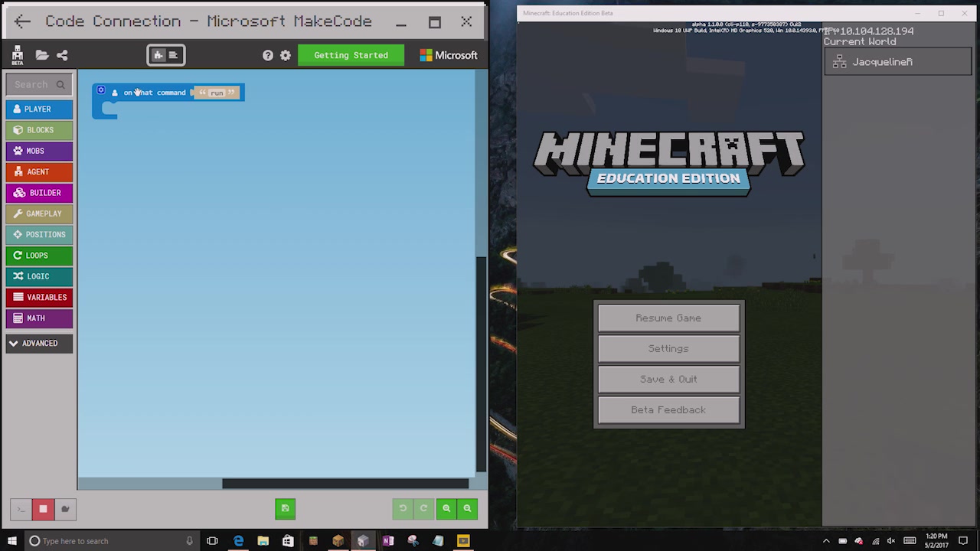Switch to Blocks editor view
Viewport: 980px width, 551px height.
click(158, 55)
